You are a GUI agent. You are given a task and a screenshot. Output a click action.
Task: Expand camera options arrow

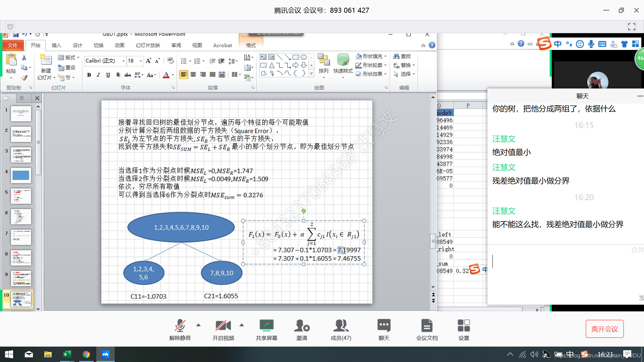(241, 325)
